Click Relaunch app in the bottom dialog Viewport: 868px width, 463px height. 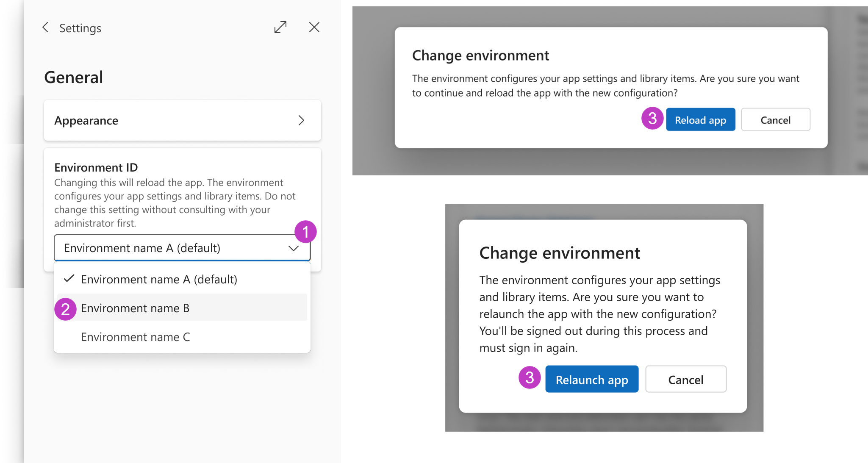point(592,379)
